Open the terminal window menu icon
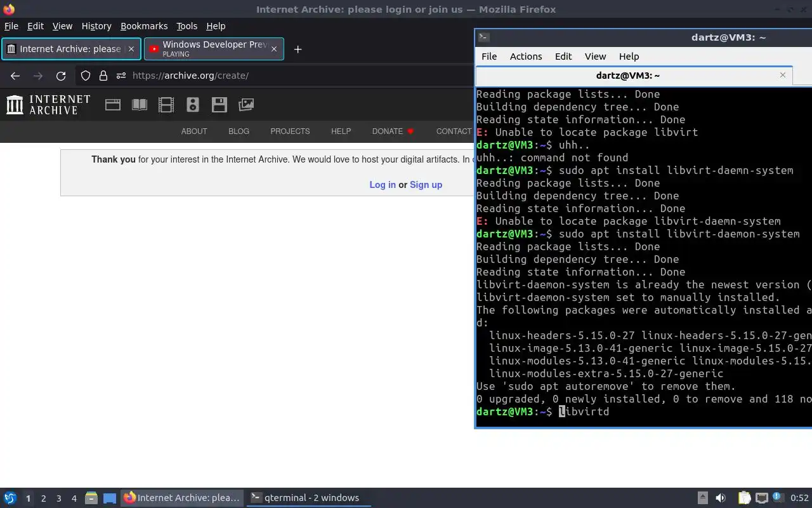Viewport: 812px width, 508px height. [483, 37]
